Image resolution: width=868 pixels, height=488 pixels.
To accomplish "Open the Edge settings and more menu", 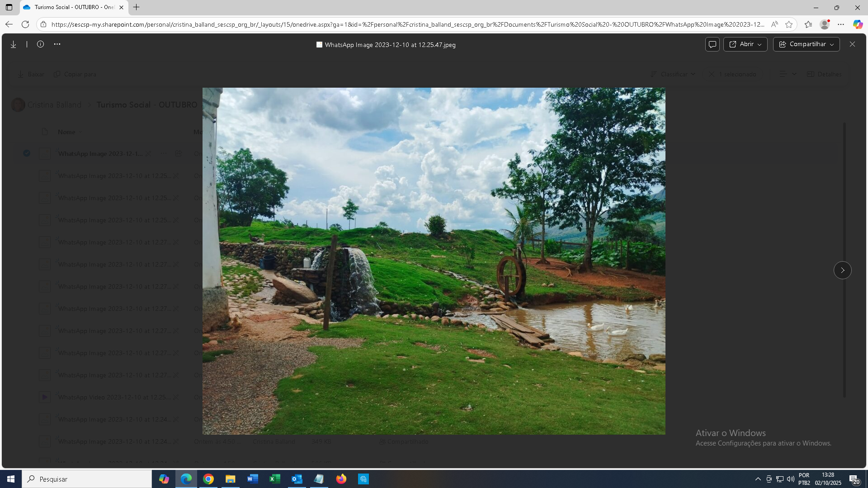I will [841, 24].
